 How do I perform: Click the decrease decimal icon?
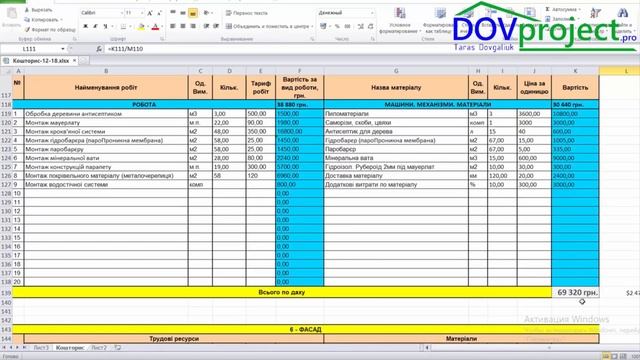click(370, 26)
